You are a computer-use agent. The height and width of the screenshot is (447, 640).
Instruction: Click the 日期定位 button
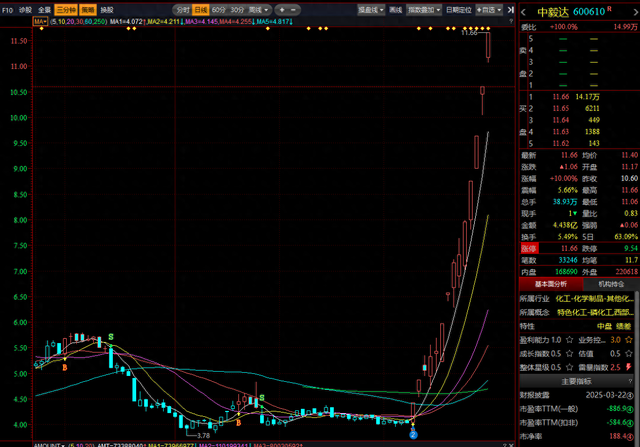(459, 10)
